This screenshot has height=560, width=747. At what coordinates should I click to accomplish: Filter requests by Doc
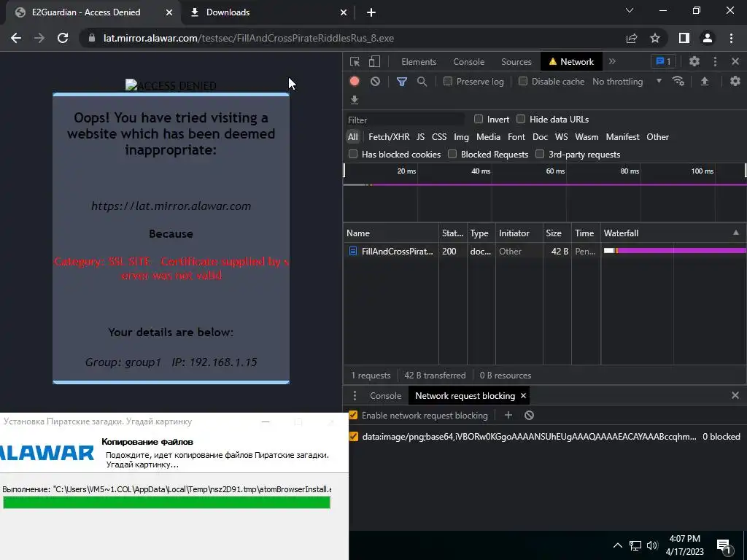click(x=540, y=137)
